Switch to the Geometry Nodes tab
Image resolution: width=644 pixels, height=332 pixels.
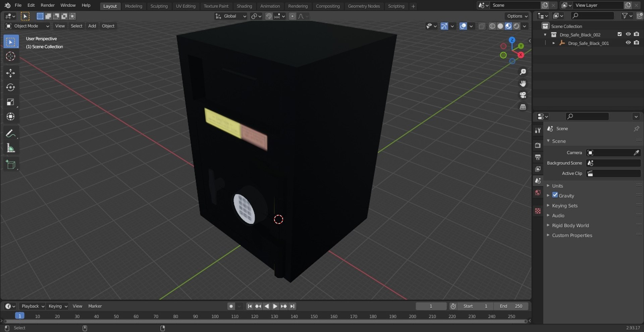pyautogui.click(x=364, y=6)
